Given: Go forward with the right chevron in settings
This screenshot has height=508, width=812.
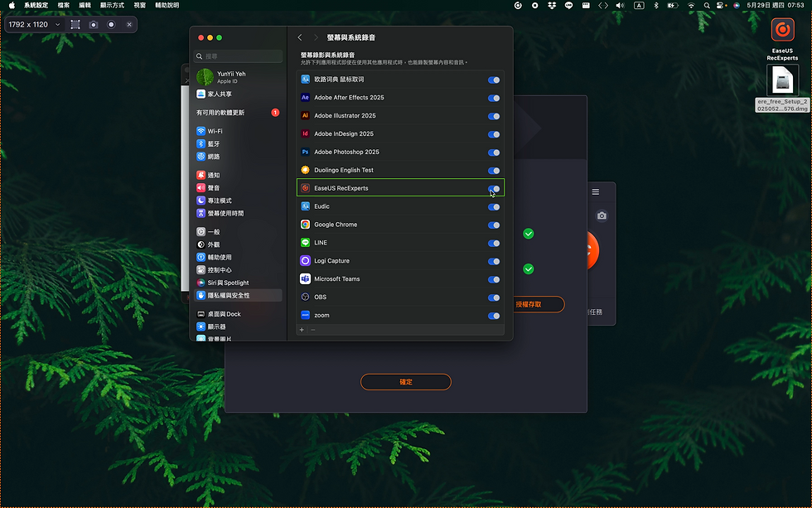Looking at the screenshot, I should pos(316,37).
